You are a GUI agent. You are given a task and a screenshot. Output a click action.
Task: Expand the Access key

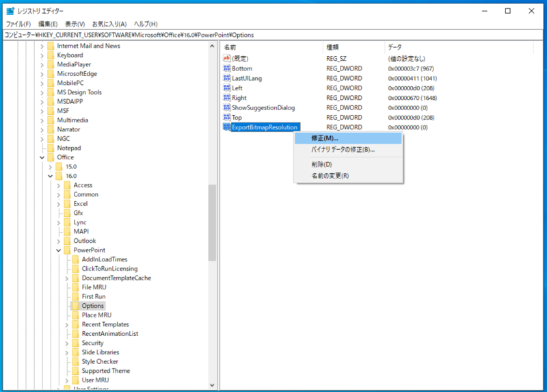59,185
